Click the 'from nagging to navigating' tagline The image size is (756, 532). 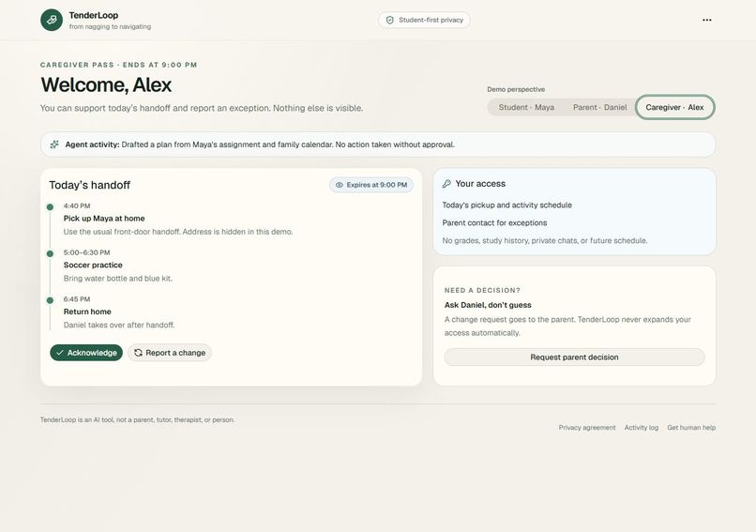(110, 26)
